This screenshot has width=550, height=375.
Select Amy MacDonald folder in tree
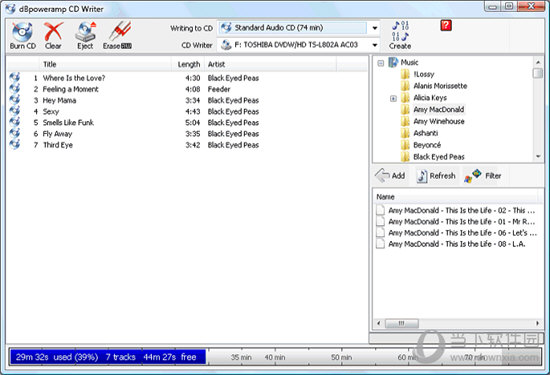coord(439,109)
